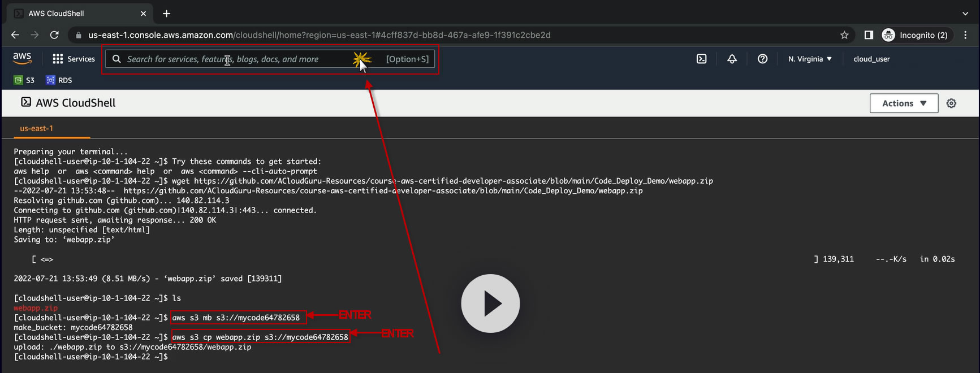Toggle the browser side panel icon
This screenshot has width=980, height=373.
[869, 35]
